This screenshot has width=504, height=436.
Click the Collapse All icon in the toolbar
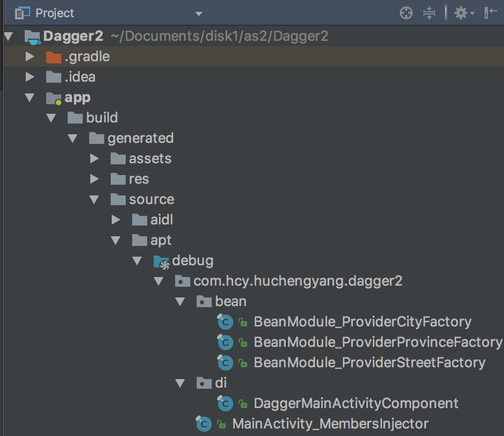(429, 13)
